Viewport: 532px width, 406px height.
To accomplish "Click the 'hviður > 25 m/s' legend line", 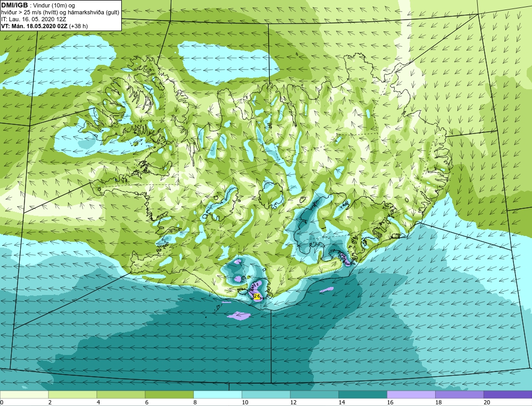I will [60, 13].
